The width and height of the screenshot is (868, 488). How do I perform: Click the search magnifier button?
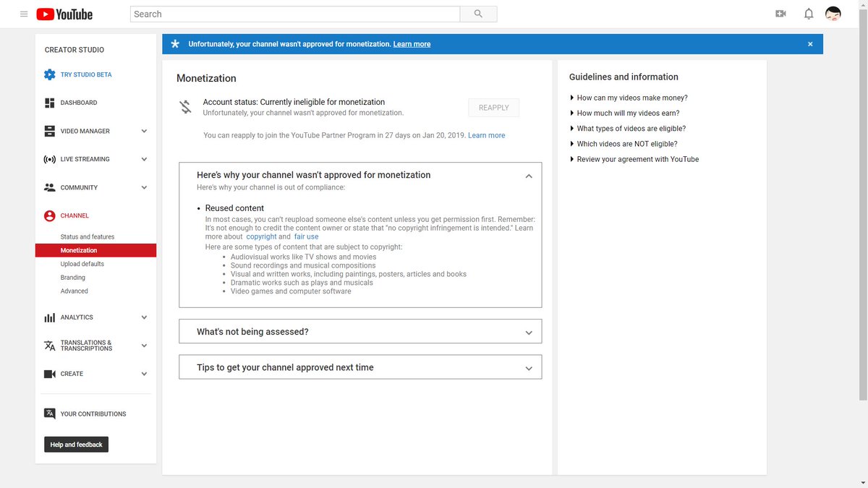point(478,14)
